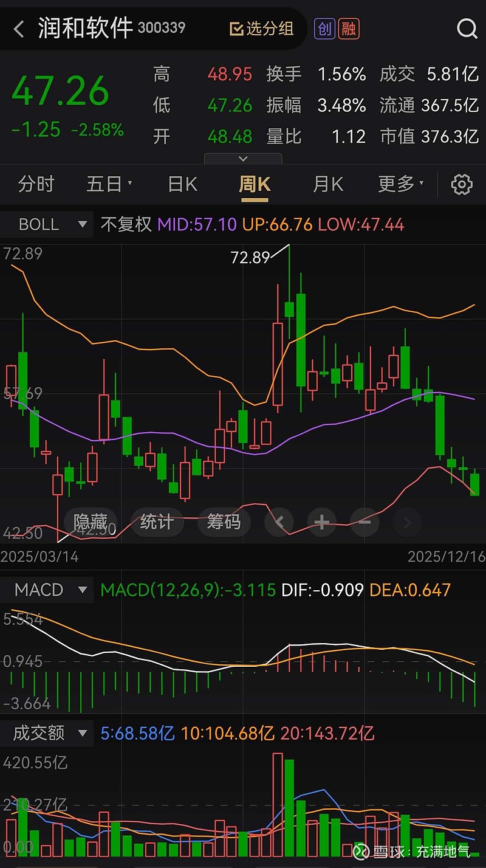The image size is (486, 868).
Task: Open the search magnifier icon
Action: pyautogui.click(x=467, y=29)
